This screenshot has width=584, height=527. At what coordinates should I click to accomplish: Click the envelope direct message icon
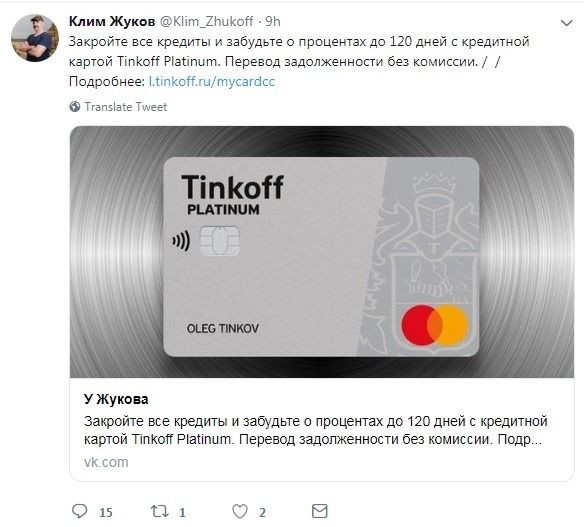tap(320, 511)
